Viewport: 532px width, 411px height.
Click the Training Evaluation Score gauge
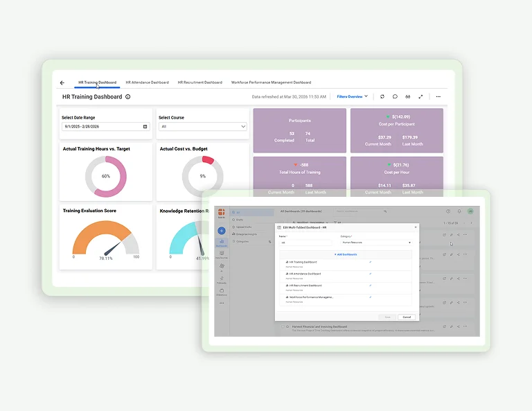tap(106, 239)
